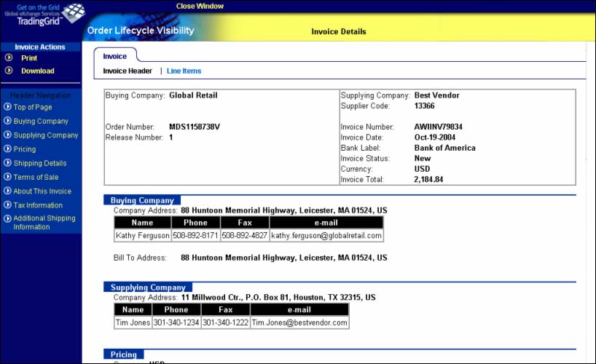Screen dimensions: 596x364
Task: Click the Print invoice action
Action: click(29, 58)
